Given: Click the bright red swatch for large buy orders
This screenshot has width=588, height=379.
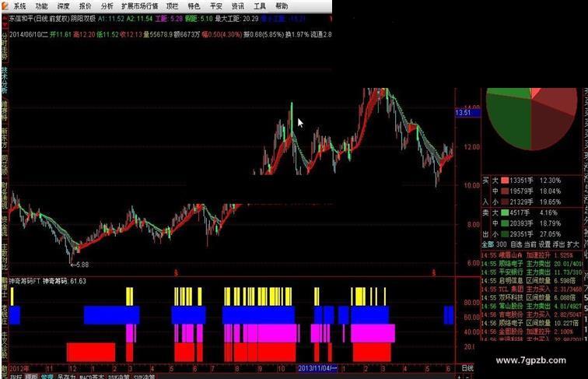Looking at the screenshot, I should [x=505, y=181].
